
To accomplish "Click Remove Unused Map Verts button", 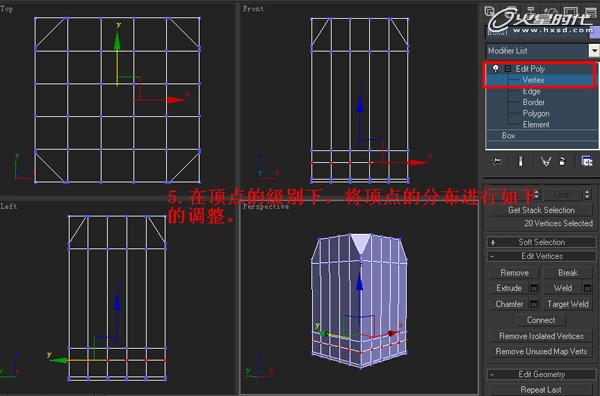I will [541, 351].
